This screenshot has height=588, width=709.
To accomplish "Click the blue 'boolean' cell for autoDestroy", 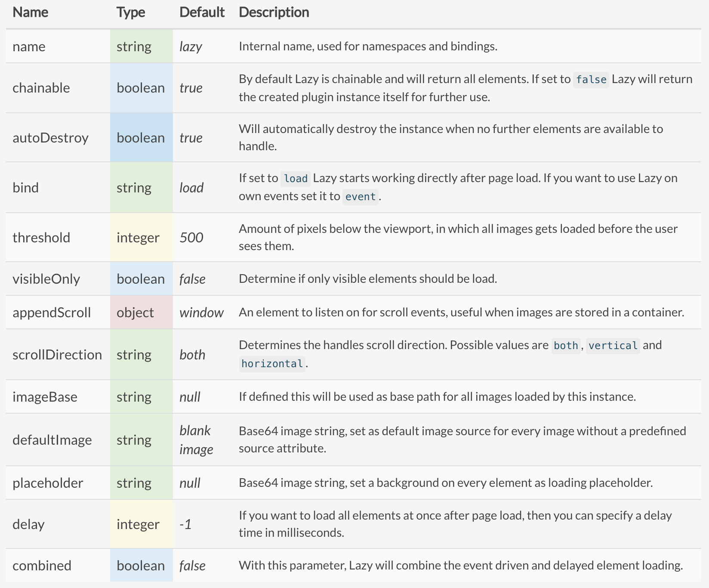I will tap(141, 138).
